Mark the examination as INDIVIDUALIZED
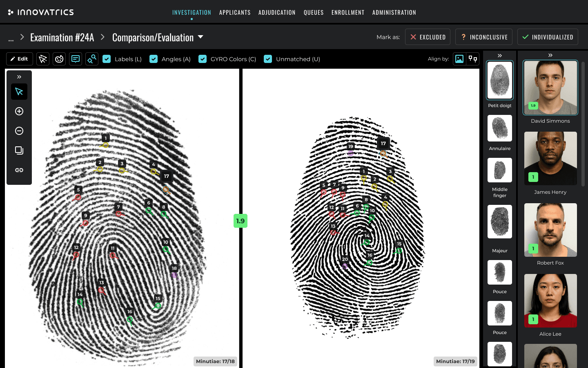Screen dimensions: 588x368 click(x=548, y=37)
